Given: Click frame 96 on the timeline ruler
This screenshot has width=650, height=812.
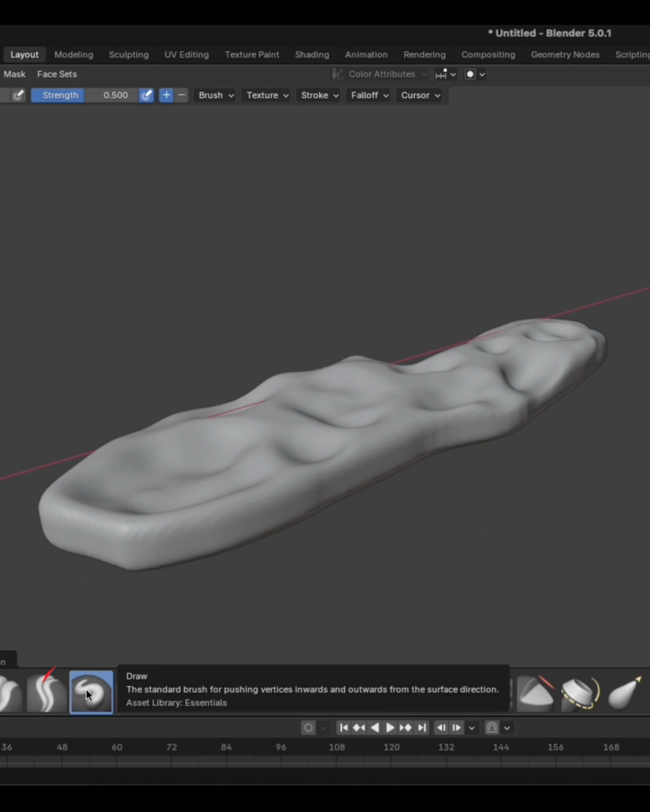Looking at the screenshot, I should [281, 747].
